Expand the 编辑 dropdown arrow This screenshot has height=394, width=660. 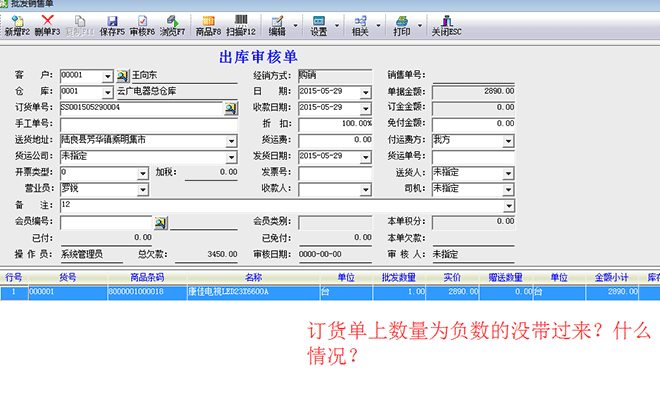pyautogui.click(x=295, y=26)
